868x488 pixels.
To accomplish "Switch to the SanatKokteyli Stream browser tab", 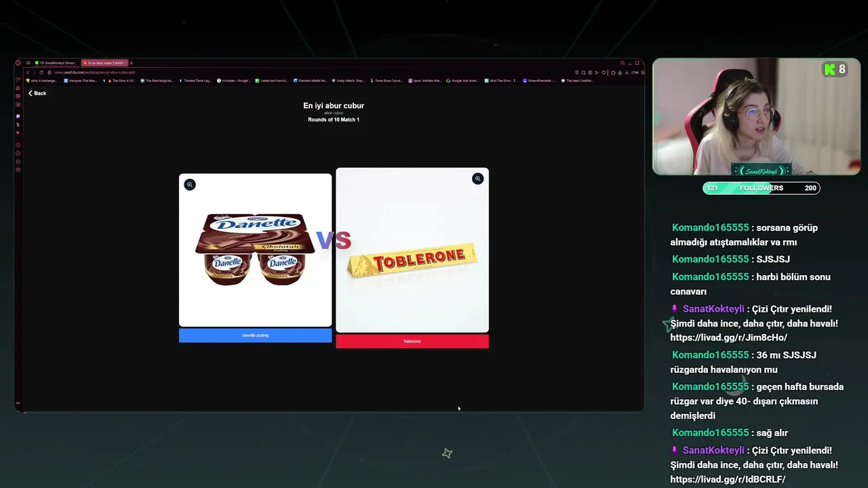I will (x=56, y=63).
